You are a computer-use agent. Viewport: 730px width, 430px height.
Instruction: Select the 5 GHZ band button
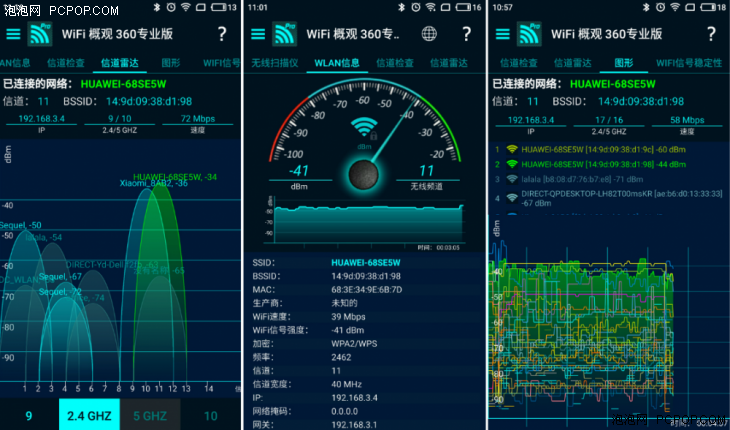[x=150, y=414]
